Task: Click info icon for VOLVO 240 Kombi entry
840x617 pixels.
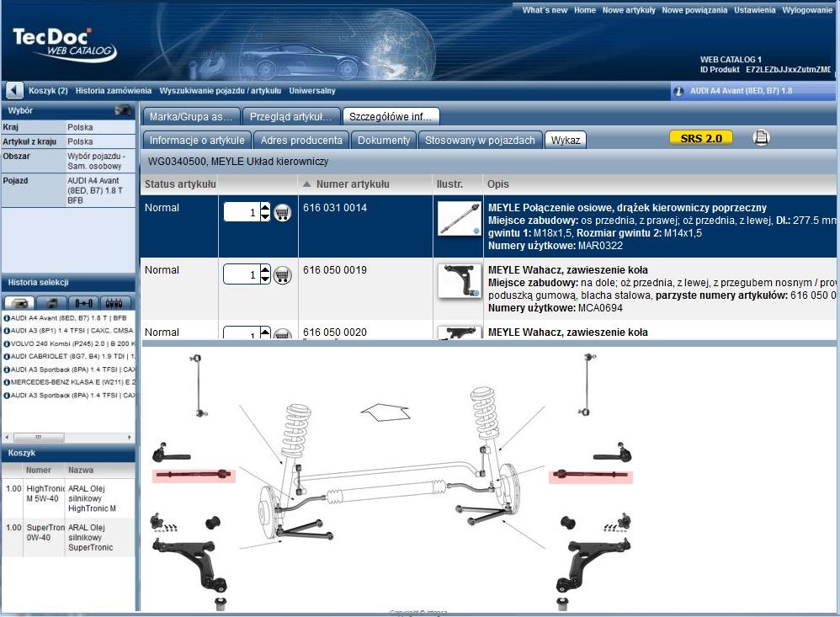Action: [x=7, y=343]
